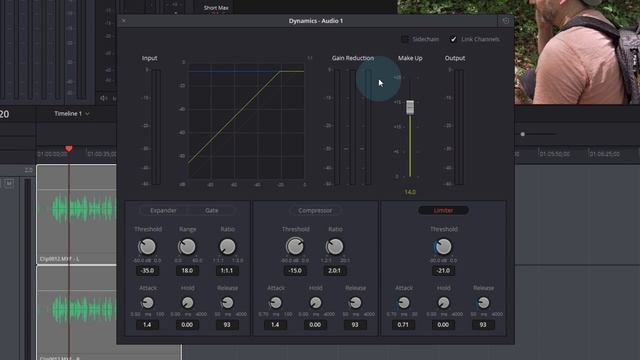Select Expander Attack value 1.4 field
The height and width of the screenshot is (360, 640).
pyautogui.click(x=147, y=325)
